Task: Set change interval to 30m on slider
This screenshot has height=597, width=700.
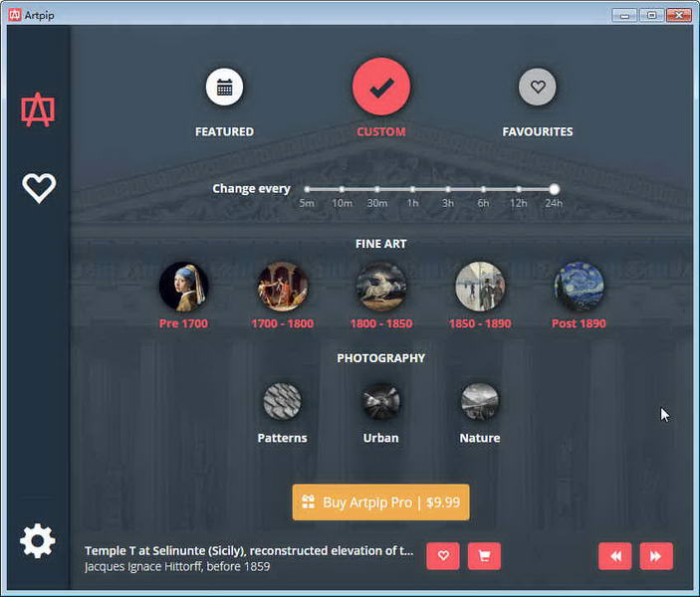Action: 377,189
